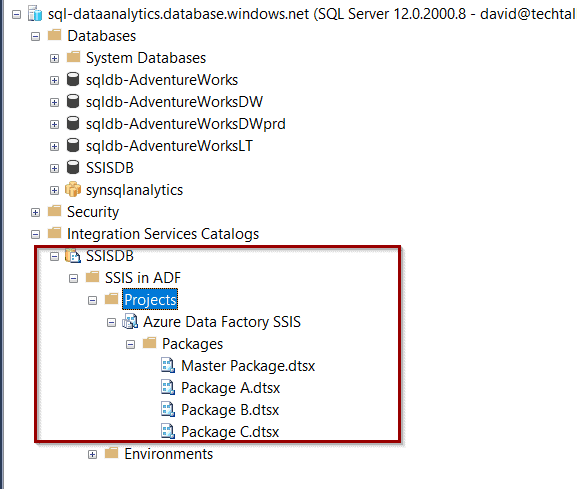Select the sqldb-AdventureWorksLT database

(x=169, y=146)
